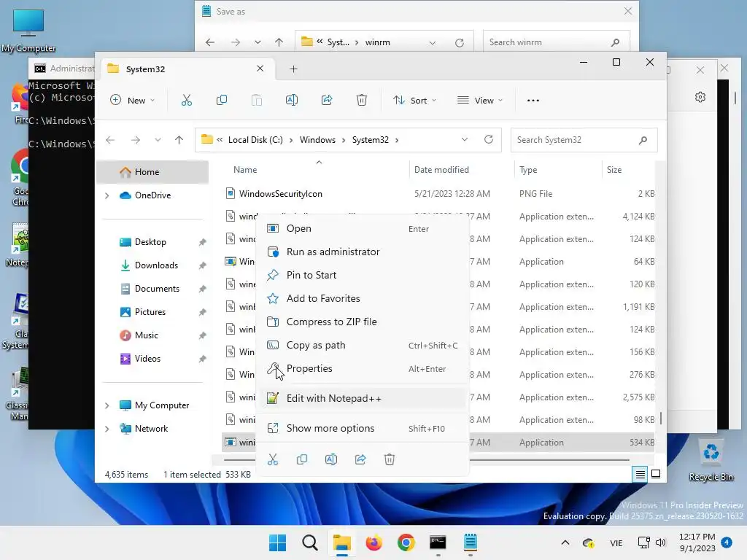Click the Cut icon in the context menu
The width and height of the screenshot is (747, 560).
273,459
